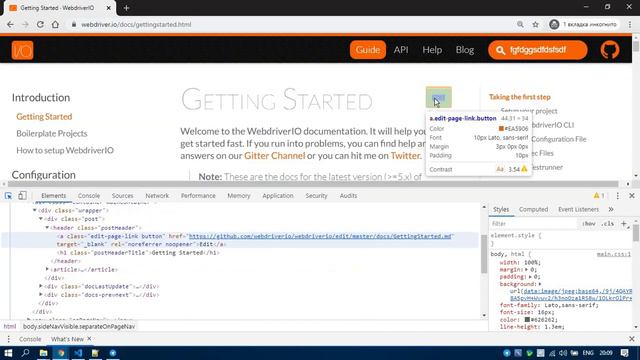Open the Application tab
The height and width of the screenshot is (360, 640).
pyautogui.click(x=278, y=196)
